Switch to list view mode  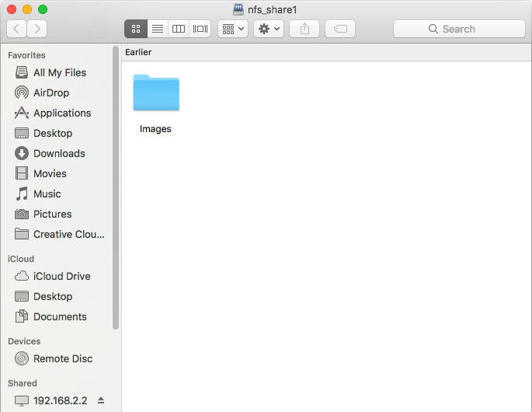click(x=157, y=29)
